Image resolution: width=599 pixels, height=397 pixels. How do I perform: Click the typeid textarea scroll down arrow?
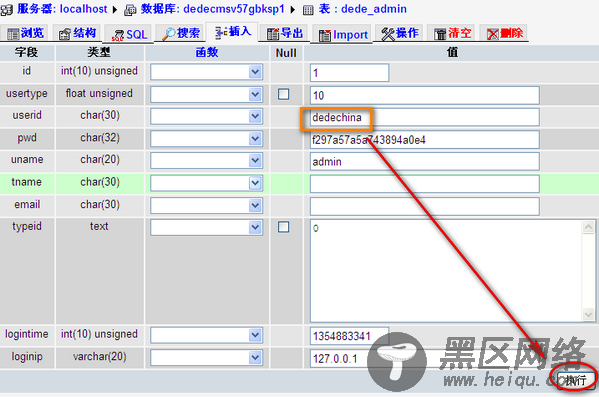click(x=588, y=314)
